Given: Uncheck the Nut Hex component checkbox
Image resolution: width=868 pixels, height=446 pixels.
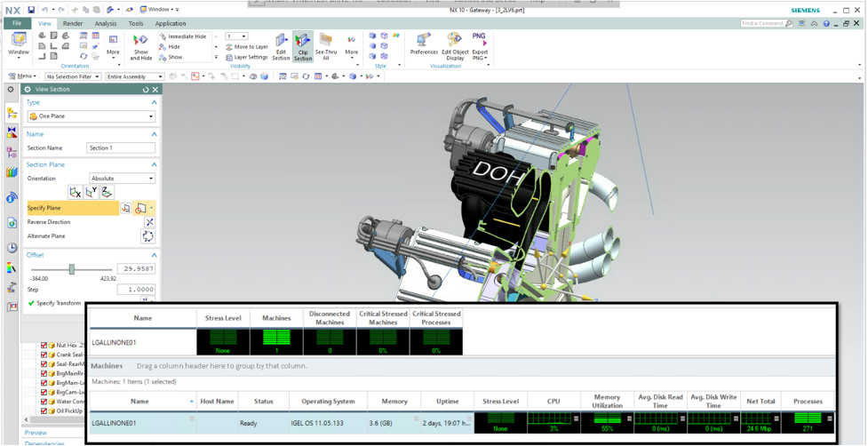Looking at the screenshot, I should [x=44, y=346].
